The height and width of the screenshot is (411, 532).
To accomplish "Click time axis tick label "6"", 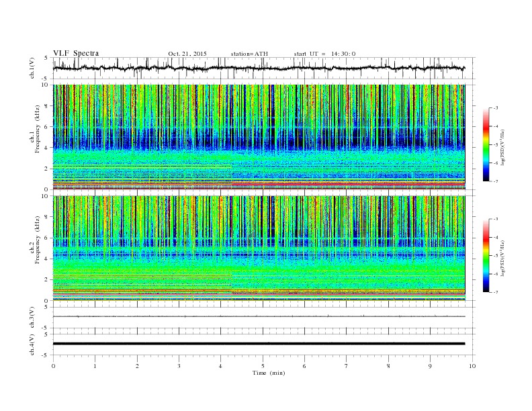I will 304,366.
